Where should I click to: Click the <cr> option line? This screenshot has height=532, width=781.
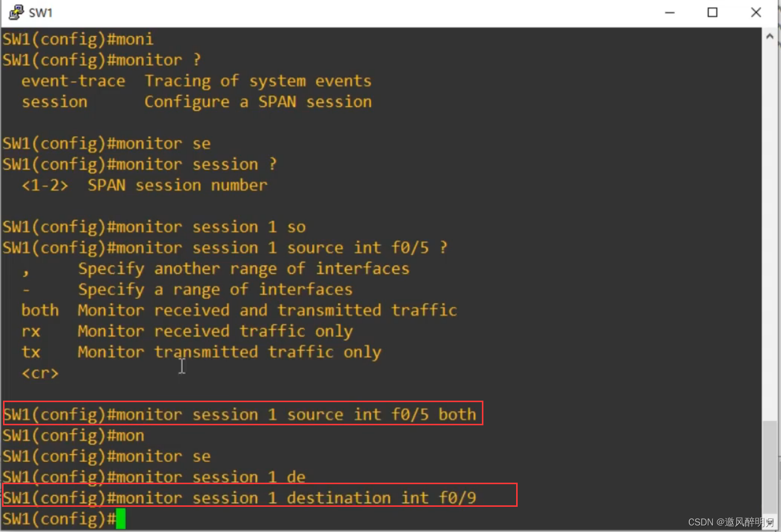40,373
